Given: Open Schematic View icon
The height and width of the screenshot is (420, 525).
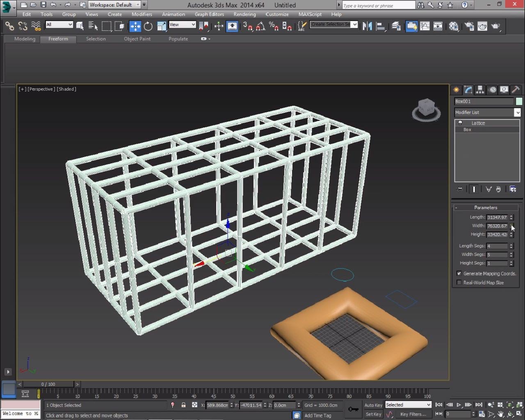Looking at the screenshot, I should coord(438,26).
